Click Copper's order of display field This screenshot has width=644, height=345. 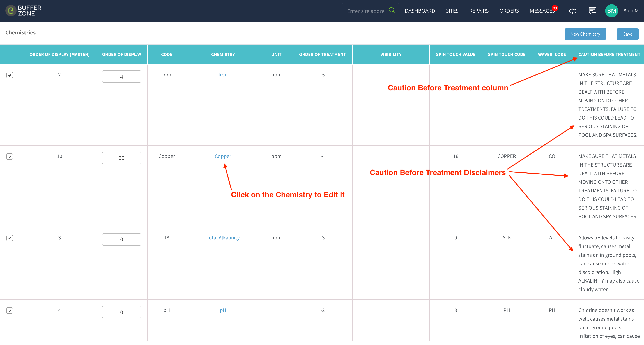121,158
